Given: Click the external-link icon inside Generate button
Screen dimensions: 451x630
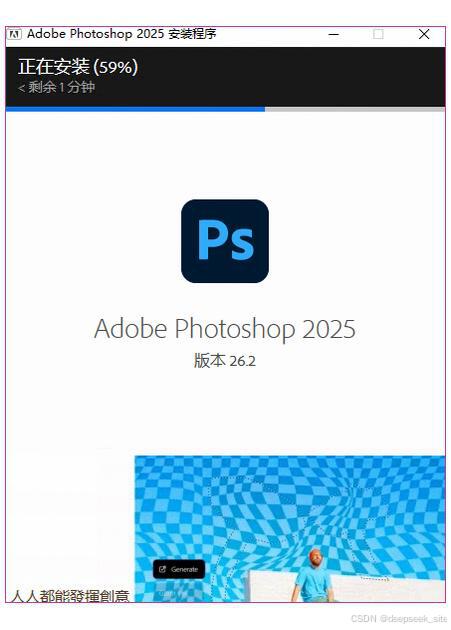Looking at the screenshot, I should (x=162, y=569).
